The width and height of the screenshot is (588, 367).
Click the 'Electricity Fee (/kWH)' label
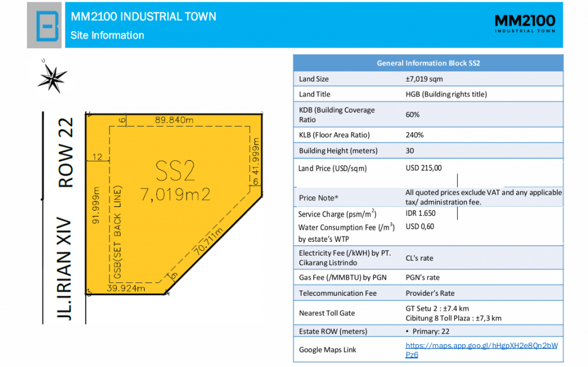coord(345,258)
